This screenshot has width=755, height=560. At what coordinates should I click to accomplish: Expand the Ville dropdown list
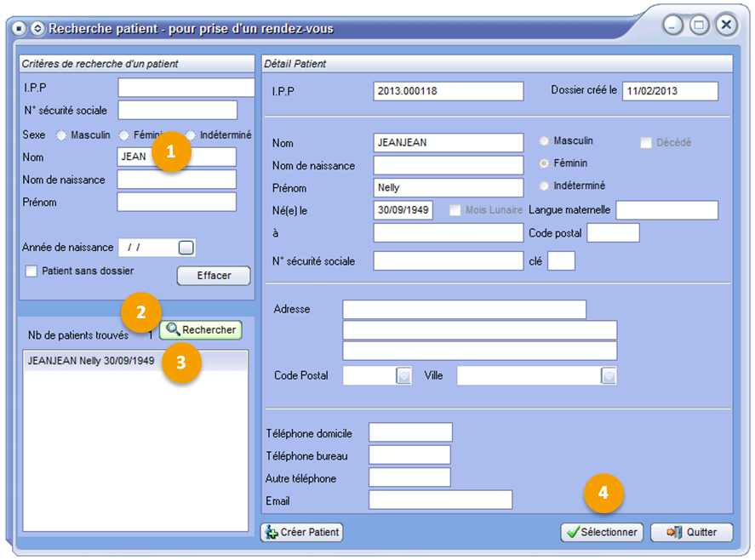(x=609, y=375)
